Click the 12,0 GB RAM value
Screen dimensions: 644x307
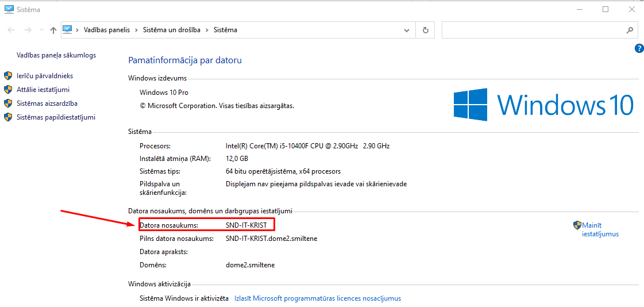point(237,159)
